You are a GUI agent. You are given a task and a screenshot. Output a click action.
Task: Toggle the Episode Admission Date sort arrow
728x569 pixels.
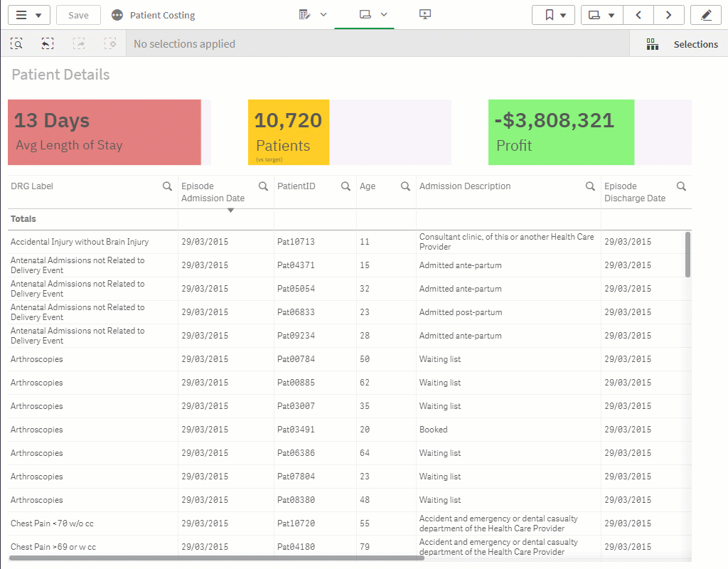coord(231,211)
